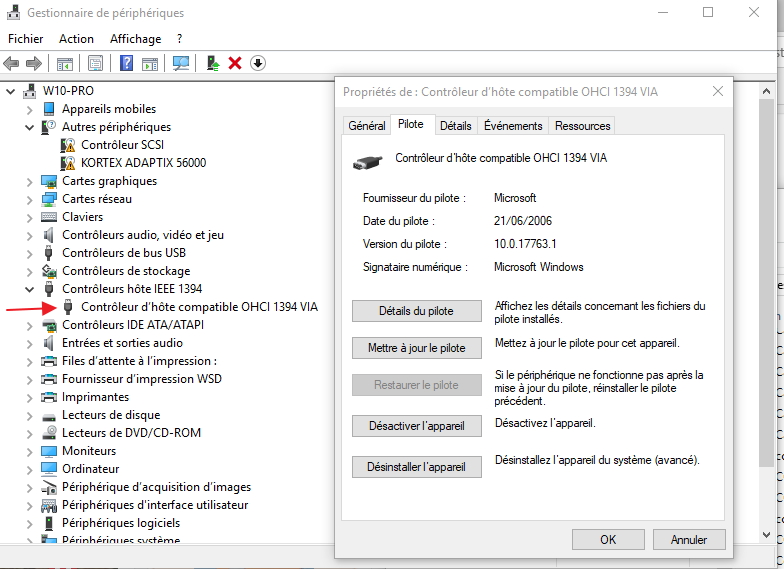Click the device tree scrollbar up arrow

pyautogui.click(x=766, y=91)
